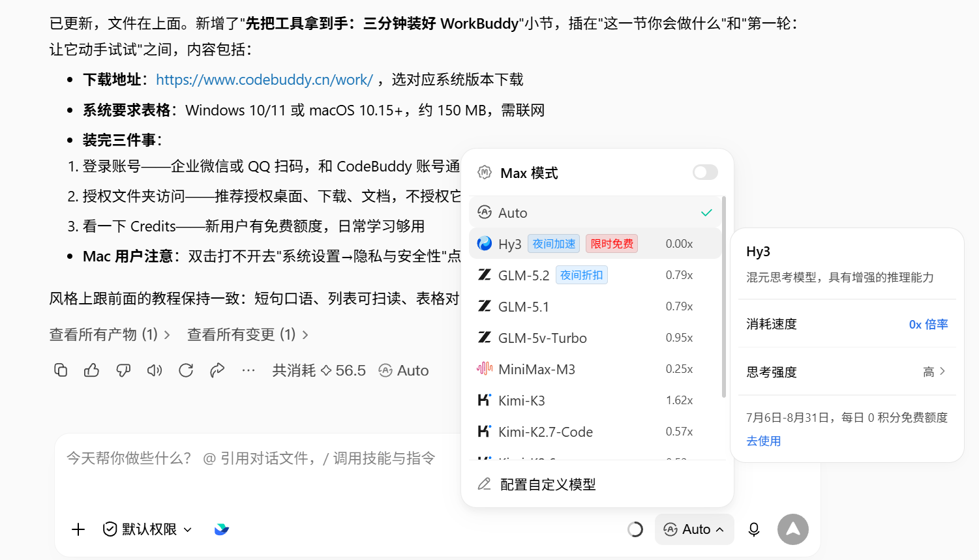Open more actions ellipsis menu
This screenshot has width=979, height=560.
249,370
